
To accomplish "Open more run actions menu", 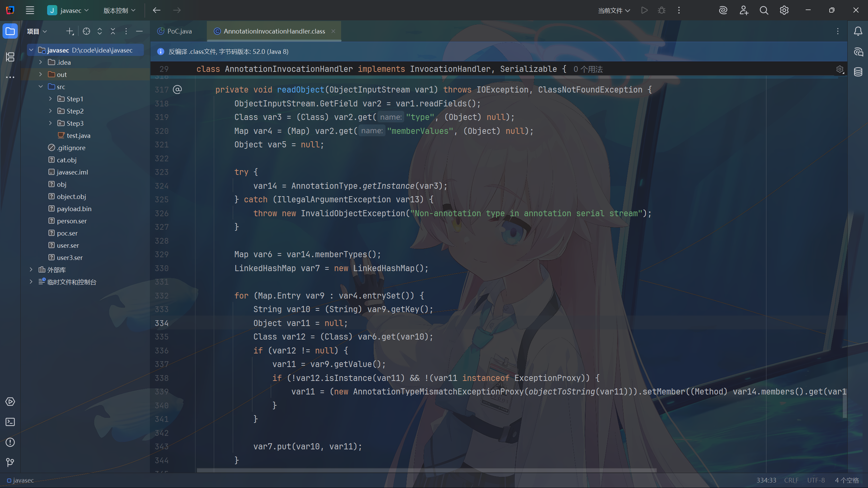I will click(x=679, y=10).
